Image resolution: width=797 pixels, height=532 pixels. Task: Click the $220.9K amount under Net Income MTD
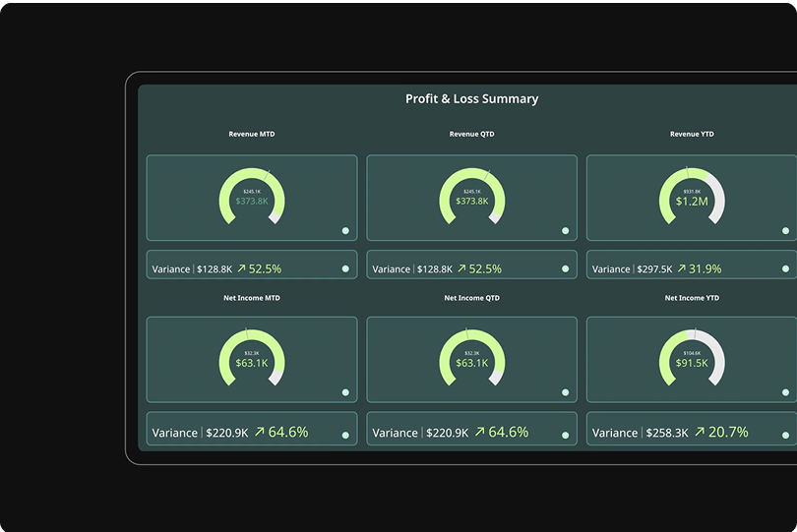(x=227, y=433)
